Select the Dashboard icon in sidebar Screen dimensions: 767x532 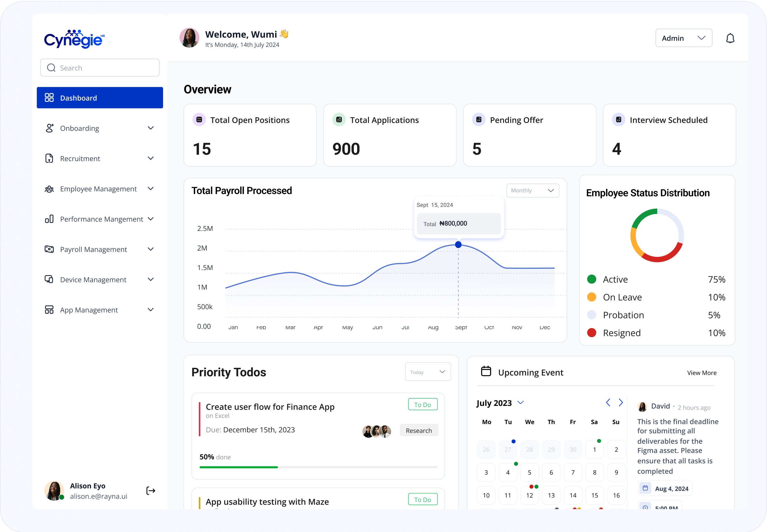tap(49, 97)
